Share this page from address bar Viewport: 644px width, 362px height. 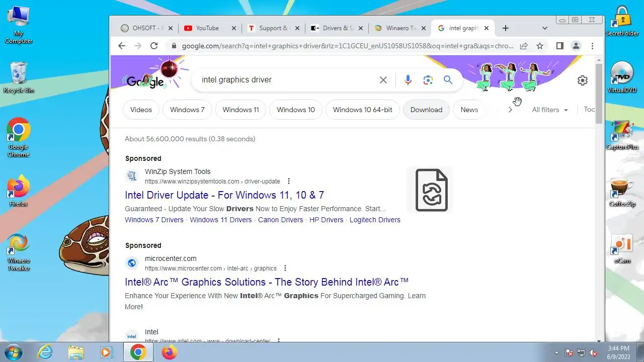tap(524, 46)
